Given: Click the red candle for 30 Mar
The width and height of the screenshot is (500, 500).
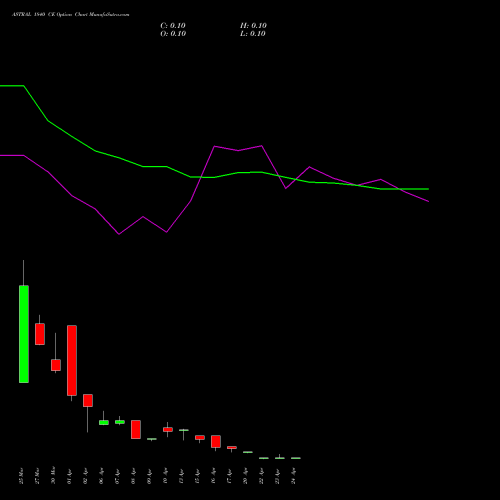Looking at the screenshot, I should (x=56, y=365).
